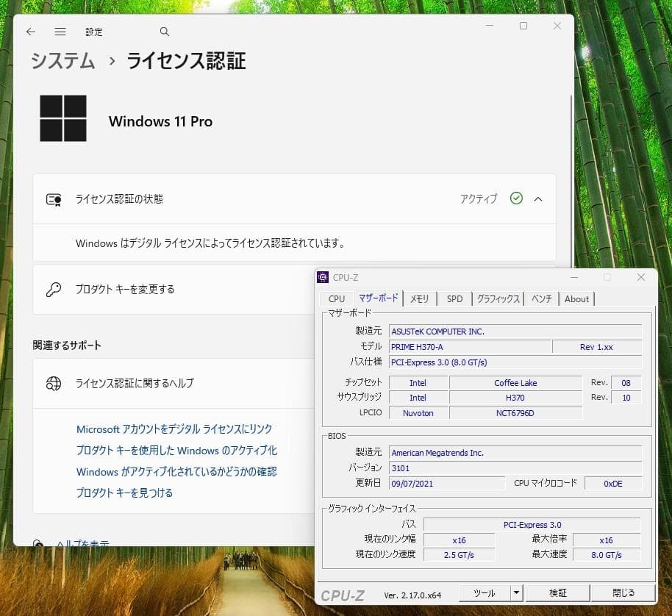This screenshot has width=672, height=616.
Task: Click the Windows 11 Pro edition text
Action: 160,121
